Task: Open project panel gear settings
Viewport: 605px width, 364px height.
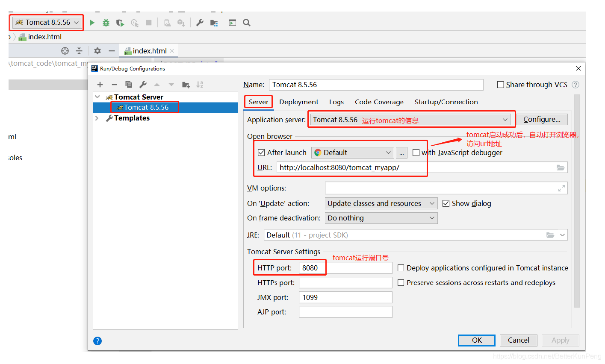Action: (x=97, y=51)
